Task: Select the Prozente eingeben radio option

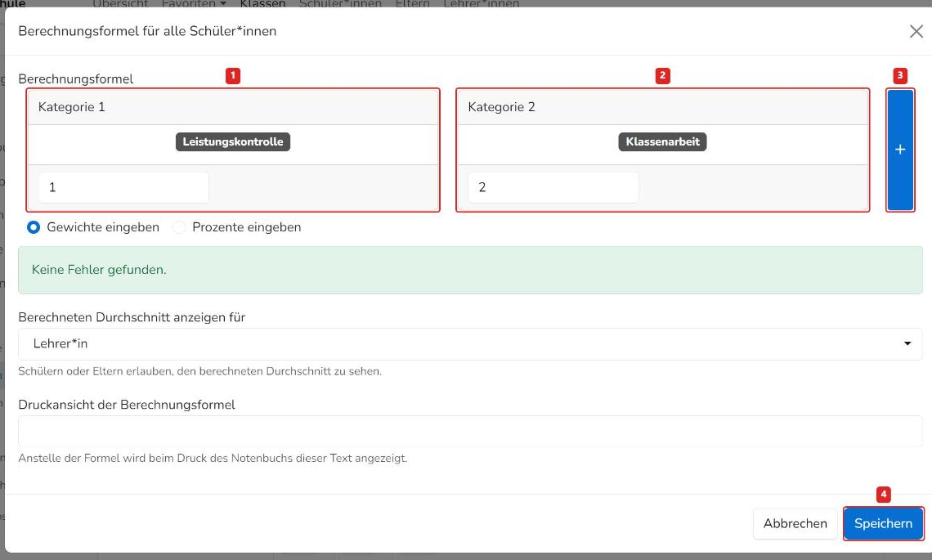Action: (180, 227)
